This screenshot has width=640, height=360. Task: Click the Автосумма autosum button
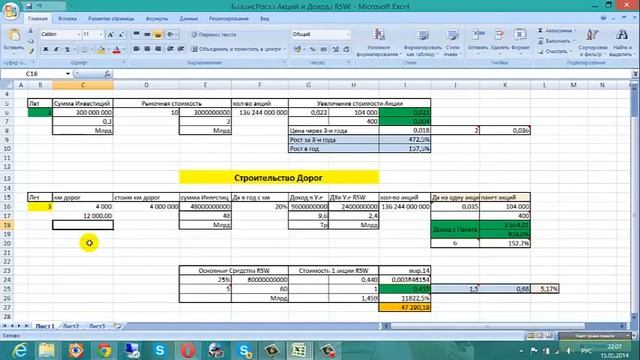coord(556,31)
